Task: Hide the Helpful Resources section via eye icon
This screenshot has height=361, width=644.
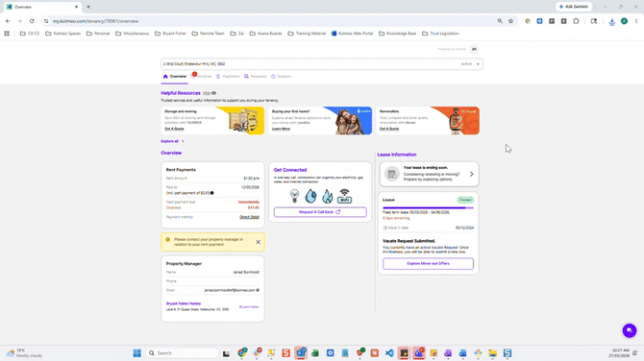Action: click(213, 93)
